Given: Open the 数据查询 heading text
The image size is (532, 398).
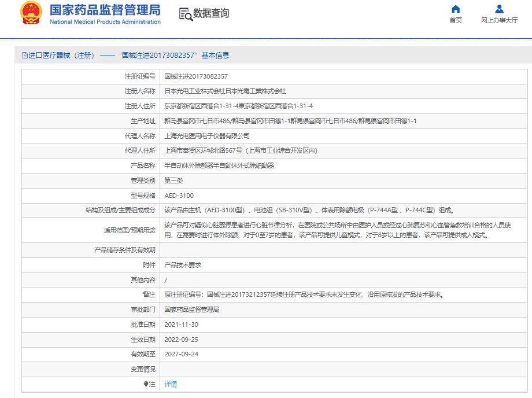Looking at the screenshot, I should pos(211,13).
